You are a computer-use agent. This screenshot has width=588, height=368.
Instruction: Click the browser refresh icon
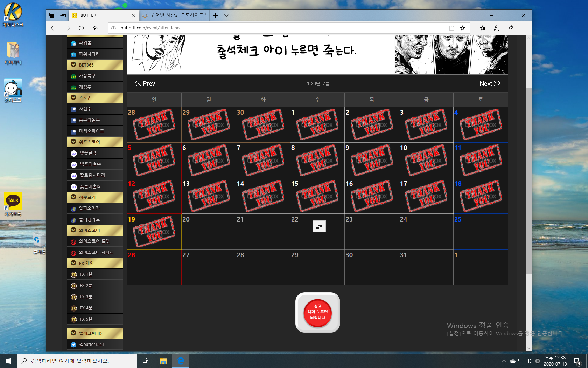pyautogui.click(x=81, y=28)
